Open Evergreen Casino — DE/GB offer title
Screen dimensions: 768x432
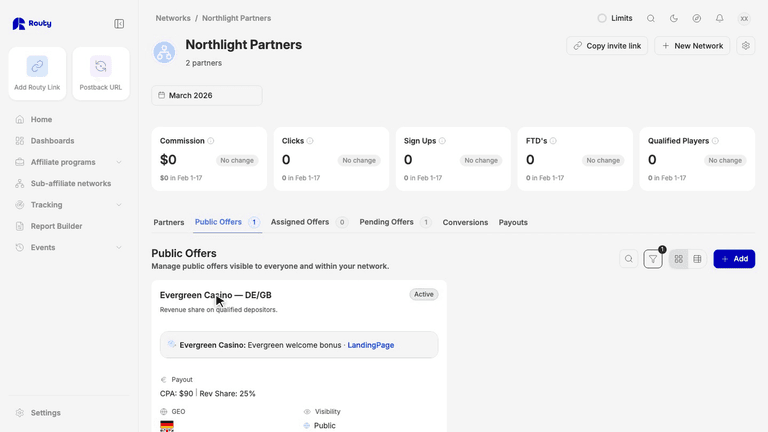216,295
